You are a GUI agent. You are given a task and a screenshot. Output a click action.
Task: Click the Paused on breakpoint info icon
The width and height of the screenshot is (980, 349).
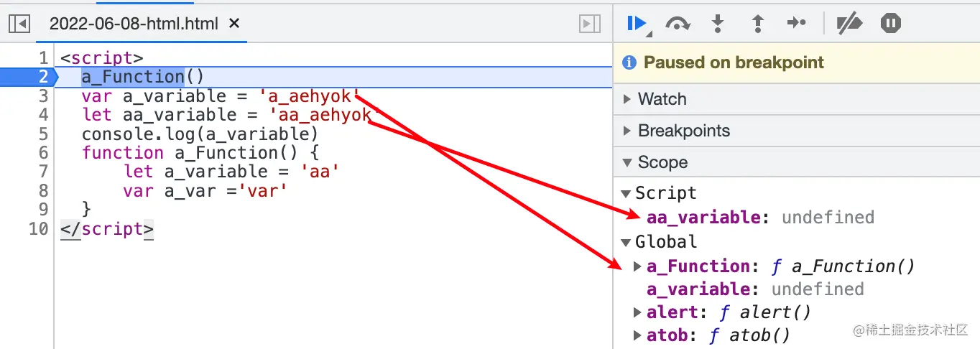tap(629, 62)
